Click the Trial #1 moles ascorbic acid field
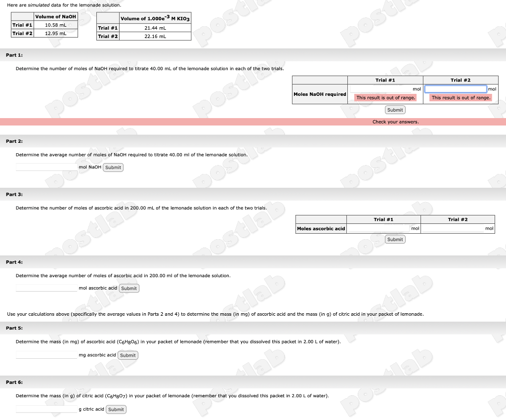This screenshot has width=506, height=420. [379, 228]
